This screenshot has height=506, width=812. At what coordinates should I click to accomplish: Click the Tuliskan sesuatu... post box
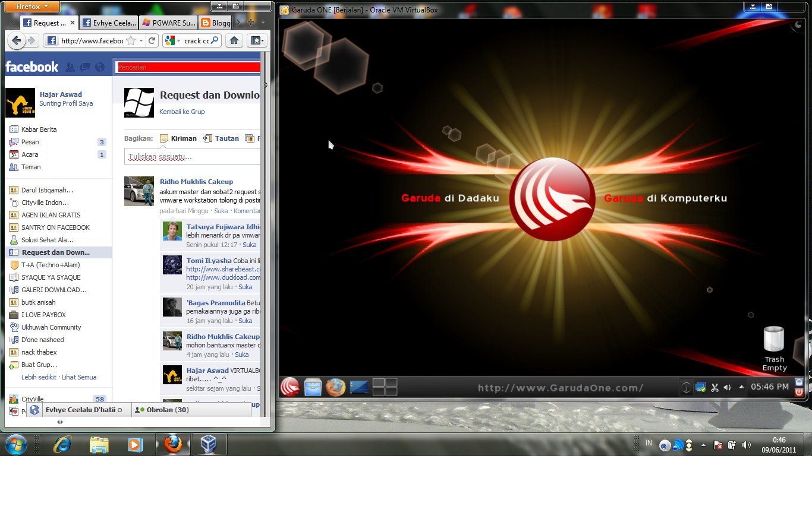pos(193,157)
